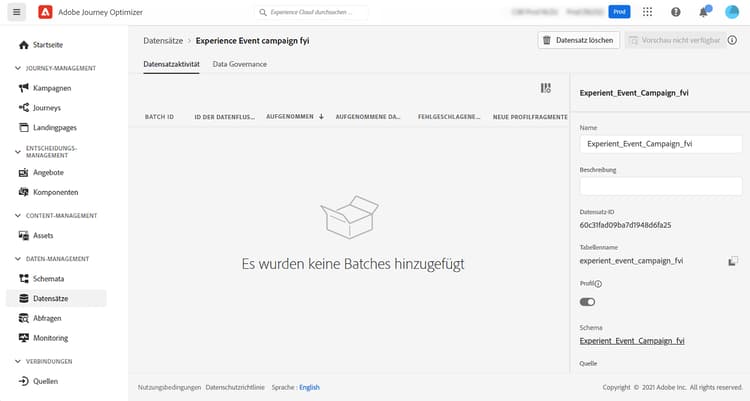The width and height of the screenshot is (750, 401).
Task: Click the Startseite home icon
Action: pyautogui.click(x=23, y=45)
